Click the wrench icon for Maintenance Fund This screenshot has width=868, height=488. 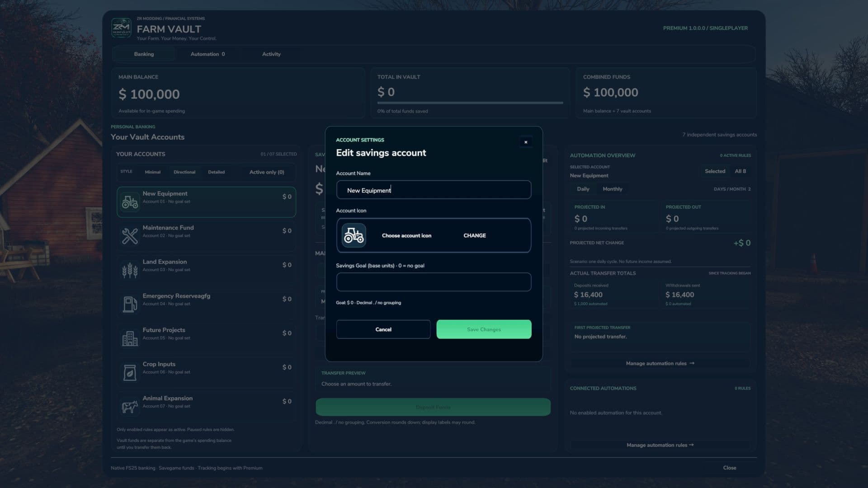click(x=130, y=236)
